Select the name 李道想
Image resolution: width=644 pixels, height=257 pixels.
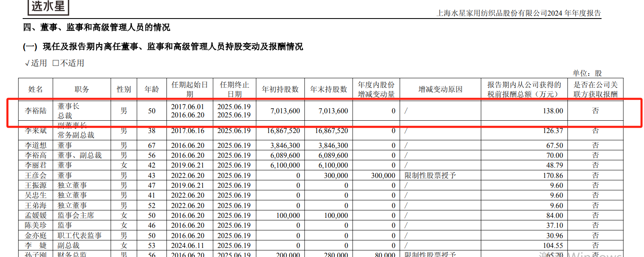click(x=36, y=145)
